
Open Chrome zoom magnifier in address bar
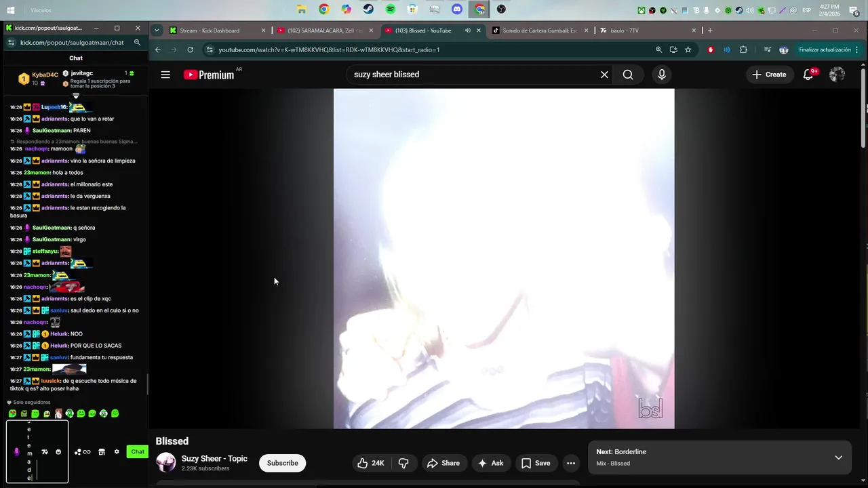pos(658,49)
